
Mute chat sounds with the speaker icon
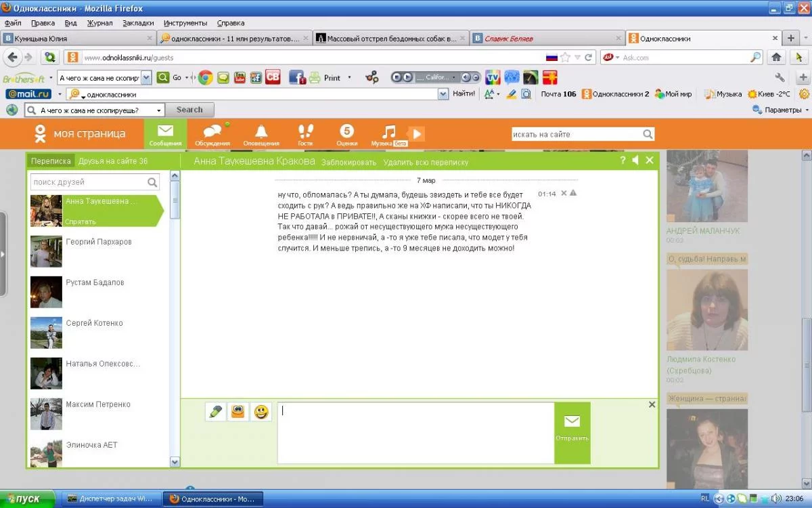[635, 161]
